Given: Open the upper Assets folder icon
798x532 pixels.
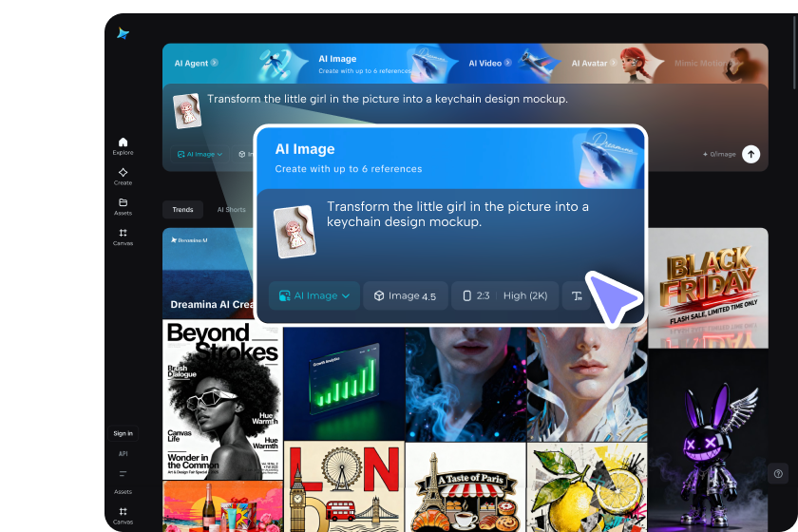Looking at the screenshot, I should click(x=123, y=206).
